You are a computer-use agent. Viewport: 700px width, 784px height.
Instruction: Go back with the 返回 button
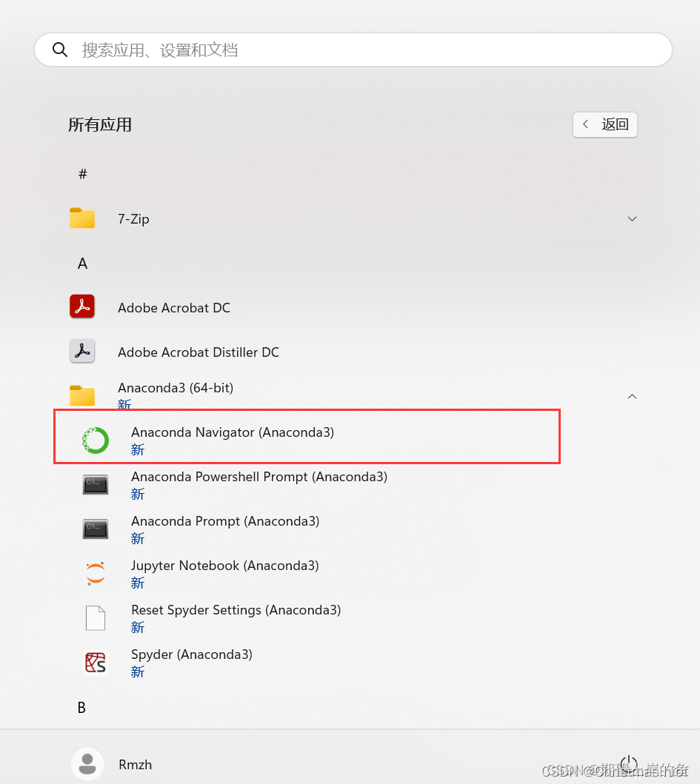click(604, 124)
